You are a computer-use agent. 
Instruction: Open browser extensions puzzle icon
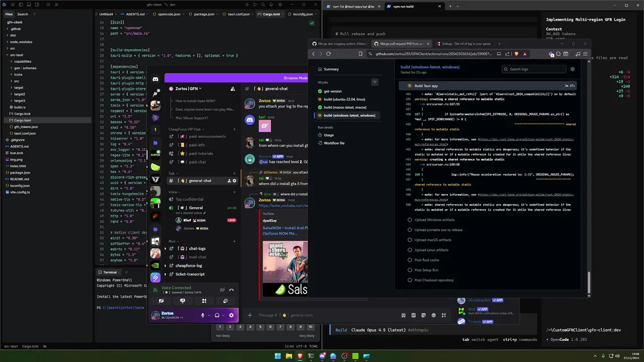click(x=558, y=54)
